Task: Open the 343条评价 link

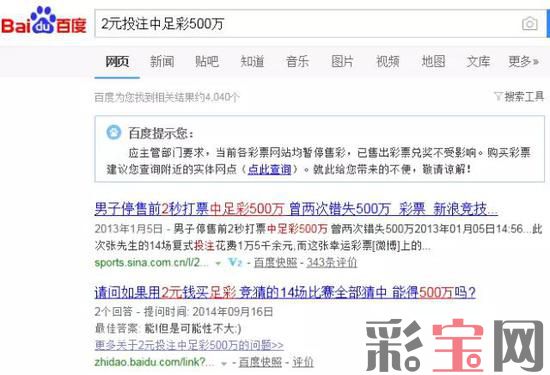Action: [x=332, y=263]
